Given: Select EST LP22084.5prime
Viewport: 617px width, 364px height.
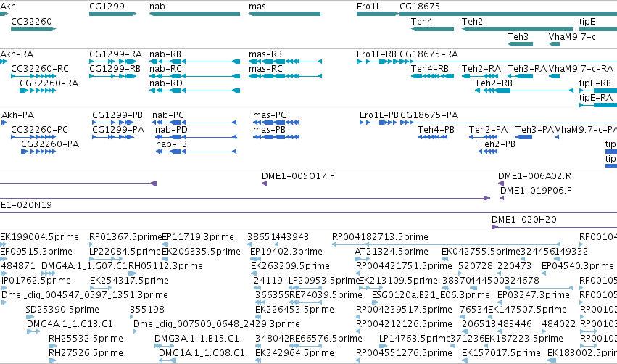Looking at the screenshot, I should [x=106, y=259].
